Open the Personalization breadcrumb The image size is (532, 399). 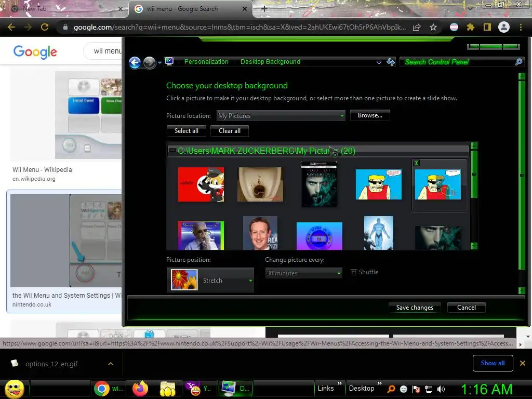[206, 62]
